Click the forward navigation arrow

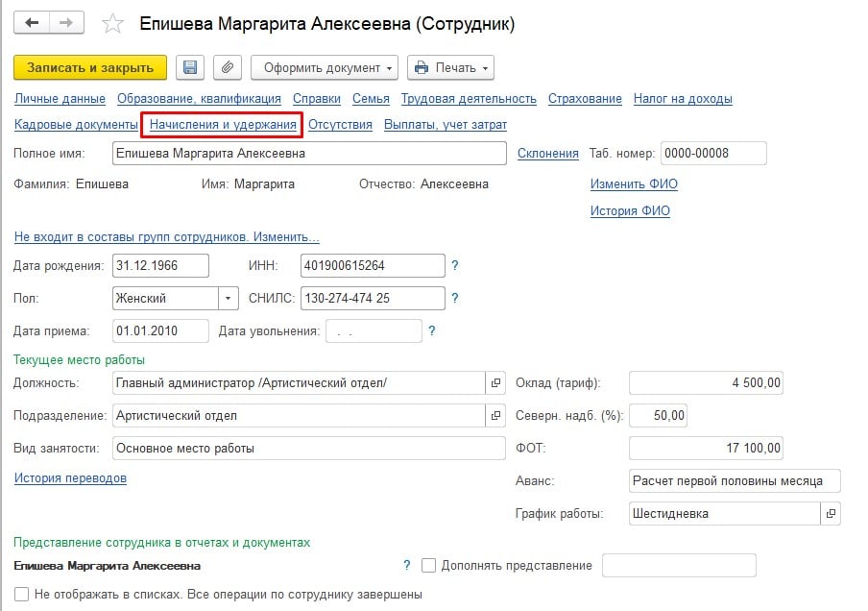65,22
